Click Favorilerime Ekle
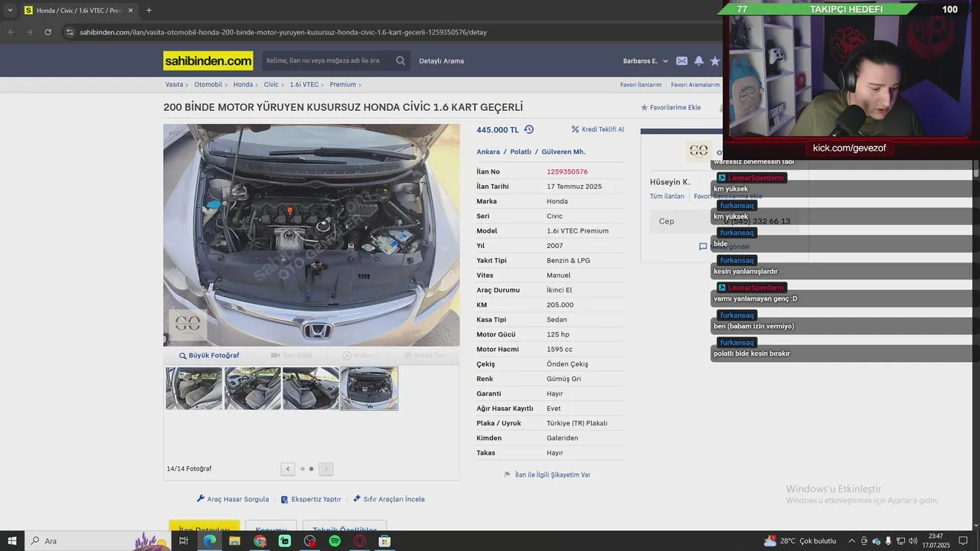 tap(671, 107)
